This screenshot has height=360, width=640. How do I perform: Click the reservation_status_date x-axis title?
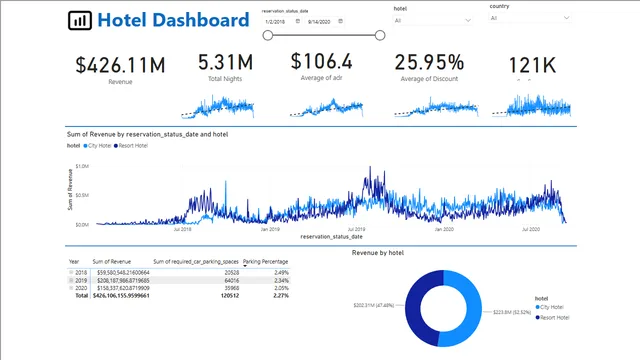coord(331,237)
